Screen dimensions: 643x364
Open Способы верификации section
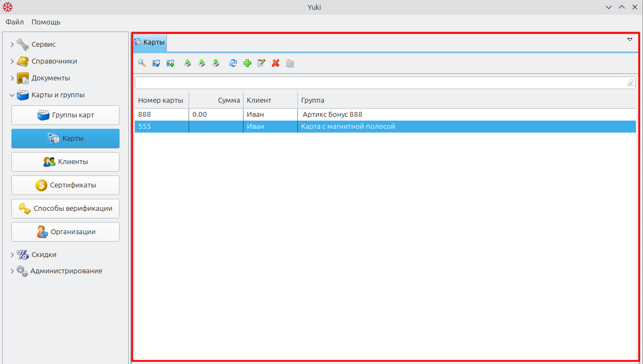66,209
